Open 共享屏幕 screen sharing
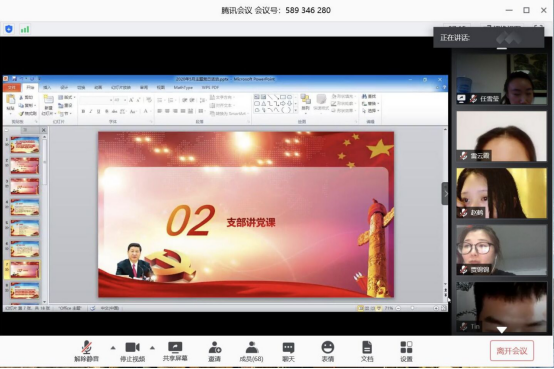Image resolution: width=554 pixels, height=369 pixels. click(175, 351)
